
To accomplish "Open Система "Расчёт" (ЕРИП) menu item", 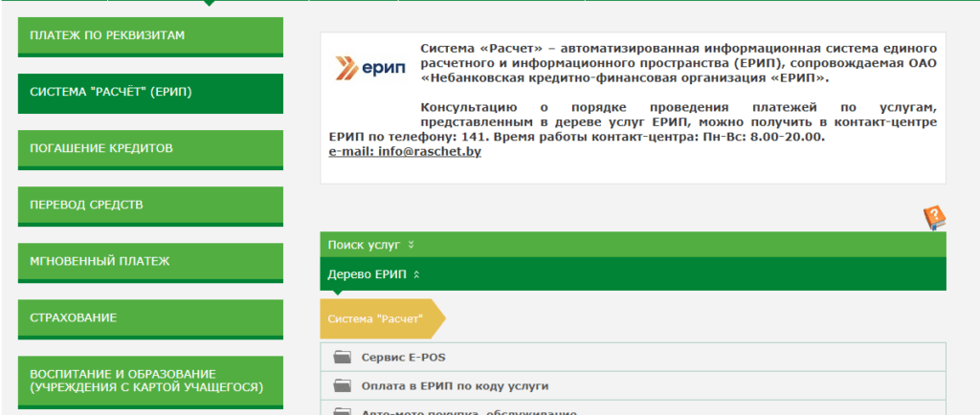I will [150, 93].
